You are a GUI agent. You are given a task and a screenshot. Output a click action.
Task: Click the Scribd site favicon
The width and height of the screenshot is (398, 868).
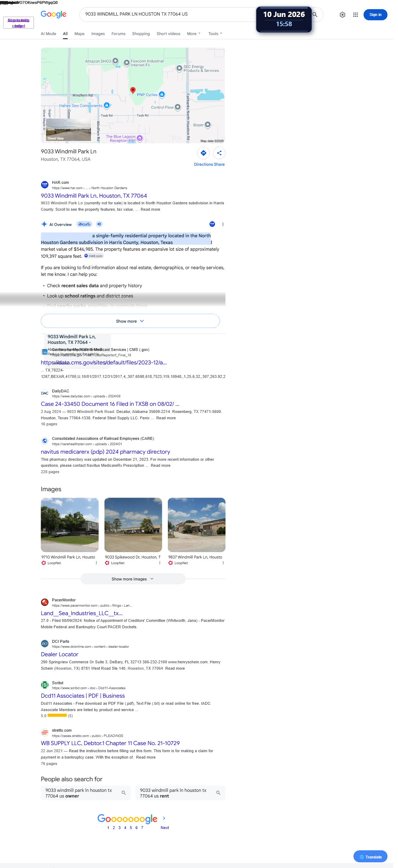tap(45, 685)
